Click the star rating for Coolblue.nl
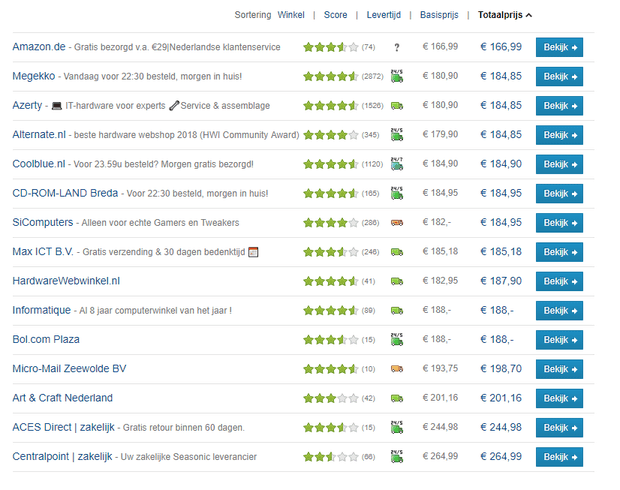Screen dimensions: 620x490 point(331,164)
